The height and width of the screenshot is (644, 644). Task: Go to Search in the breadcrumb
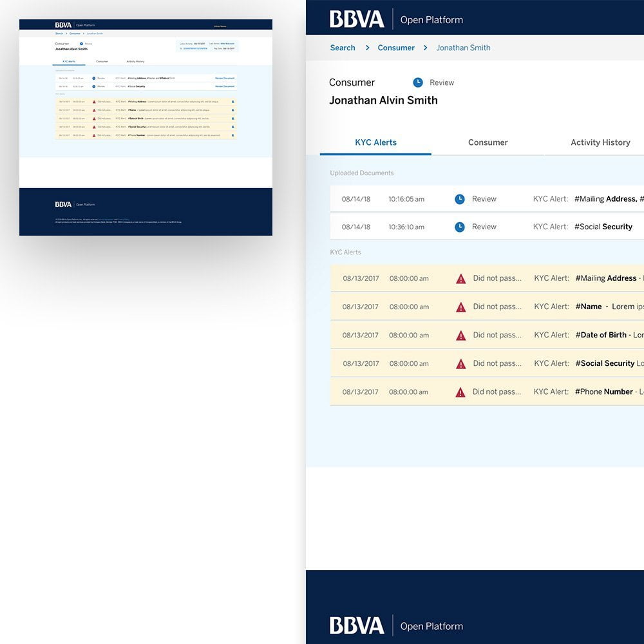pos(343,48)
